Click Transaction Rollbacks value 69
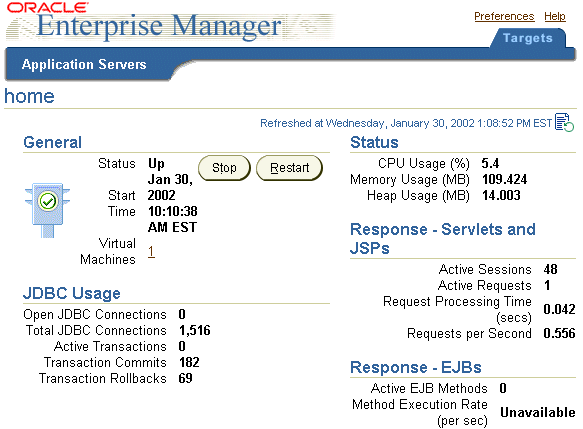This screenshot has width=583, height=429. coord(186,378)
